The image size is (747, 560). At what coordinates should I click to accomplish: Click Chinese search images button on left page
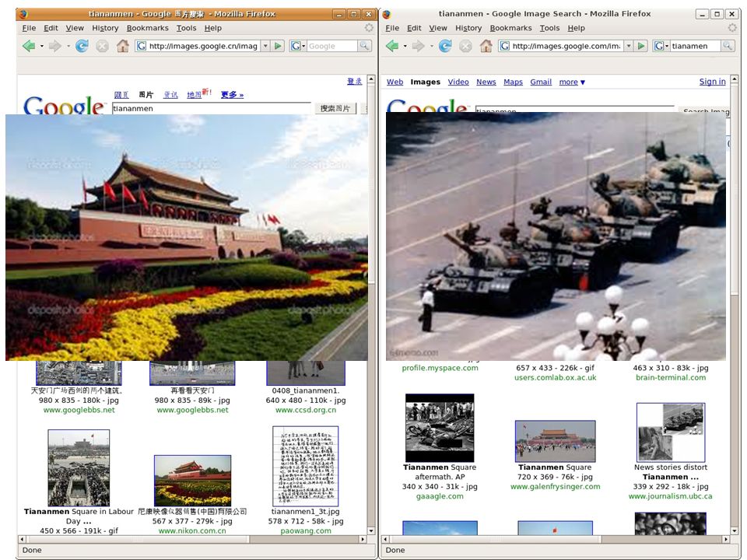(335, 109)
